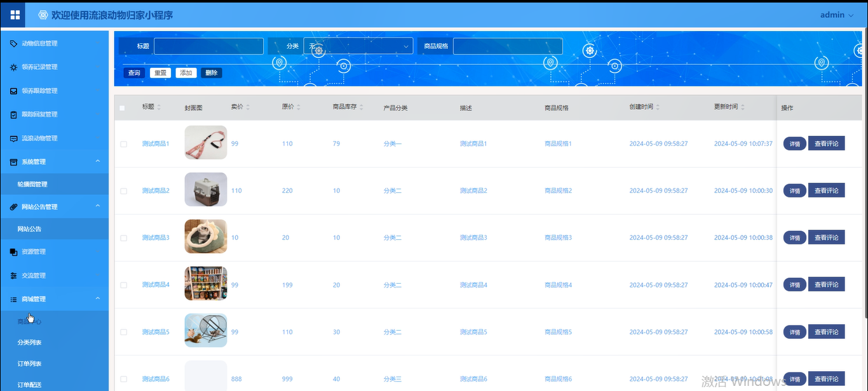Click the sliders icon for 交流管理

point(14,276)
